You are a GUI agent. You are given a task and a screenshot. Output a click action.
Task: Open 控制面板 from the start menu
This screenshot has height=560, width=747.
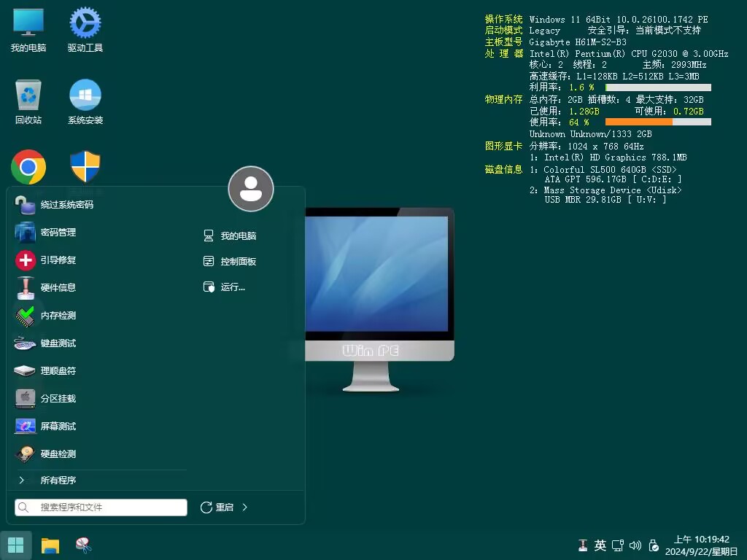pyautogui.click(x=230, y=262)
